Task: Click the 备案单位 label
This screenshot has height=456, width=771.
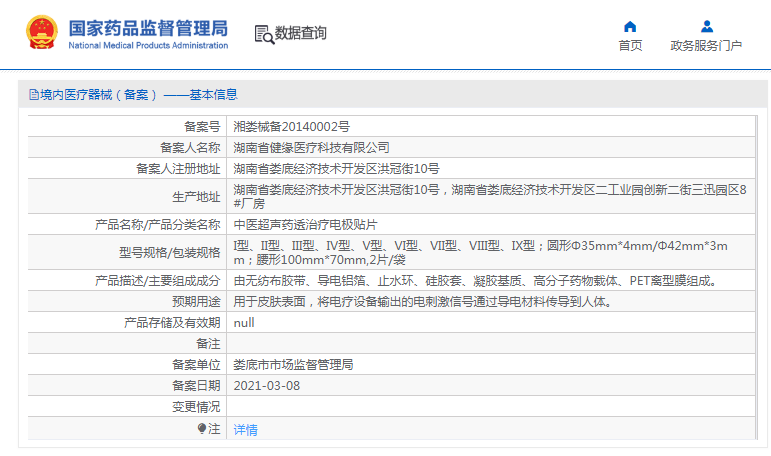Action: (x=196, y=365)
